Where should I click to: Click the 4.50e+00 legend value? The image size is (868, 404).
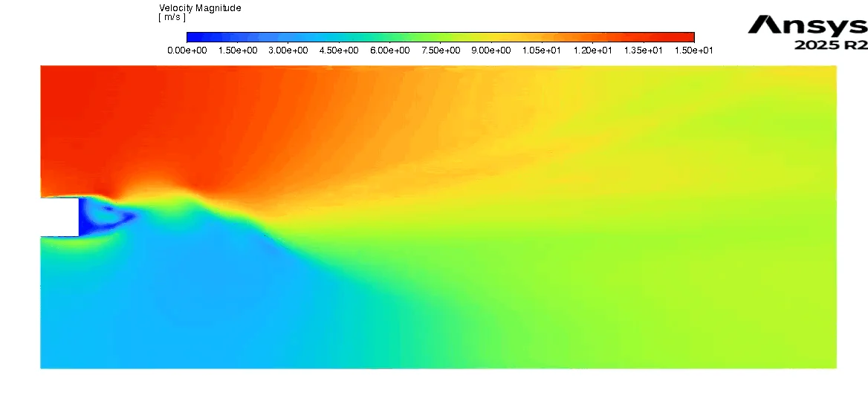click(x=339, y=50)
